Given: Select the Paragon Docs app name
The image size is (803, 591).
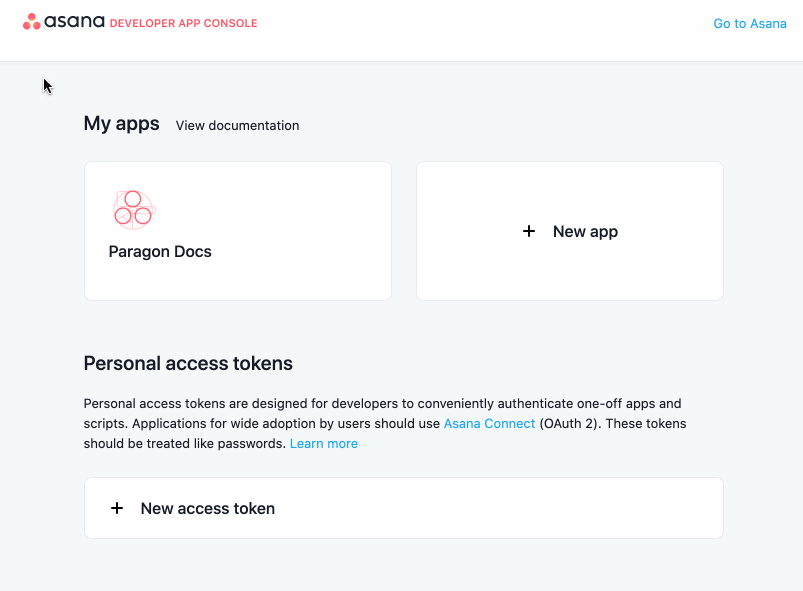Looking at the screenshot, I should point(160,251).
